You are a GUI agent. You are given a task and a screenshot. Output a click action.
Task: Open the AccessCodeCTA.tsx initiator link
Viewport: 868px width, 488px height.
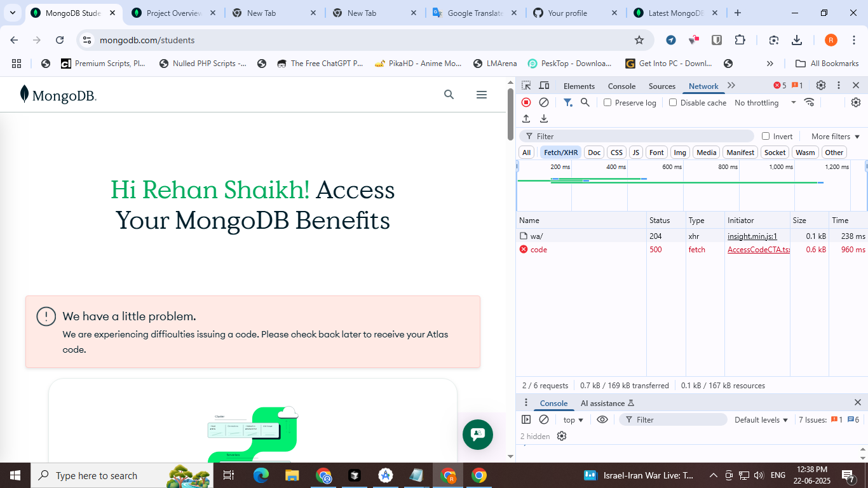758,250
